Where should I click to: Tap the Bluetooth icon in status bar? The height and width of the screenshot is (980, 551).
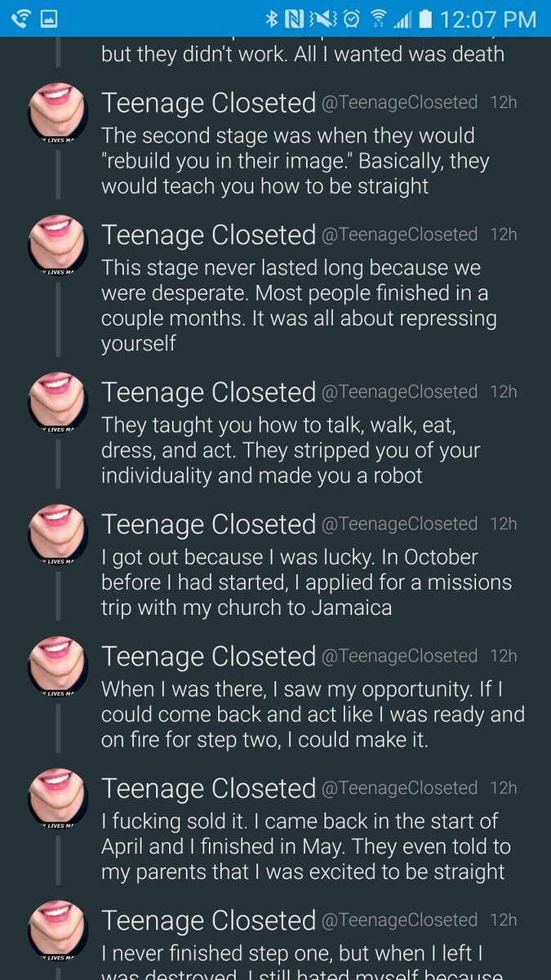(x=272, y=18)
